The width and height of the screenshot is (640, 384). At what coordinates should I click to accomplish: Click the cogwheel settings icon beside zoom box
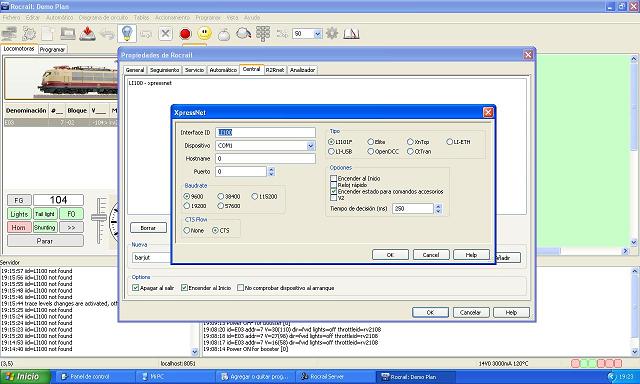pyautogui.click(x=332, y=33)
